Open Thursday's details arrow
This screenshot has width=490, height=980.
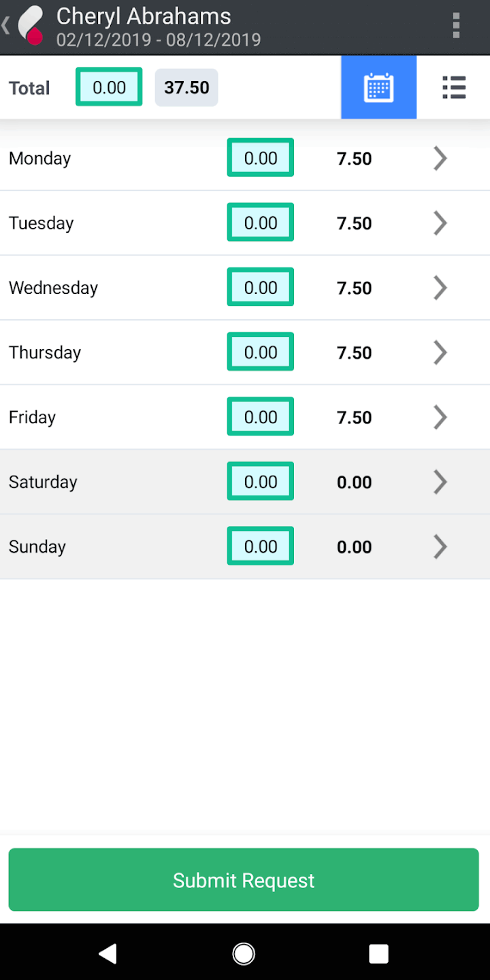coord(440,353)
